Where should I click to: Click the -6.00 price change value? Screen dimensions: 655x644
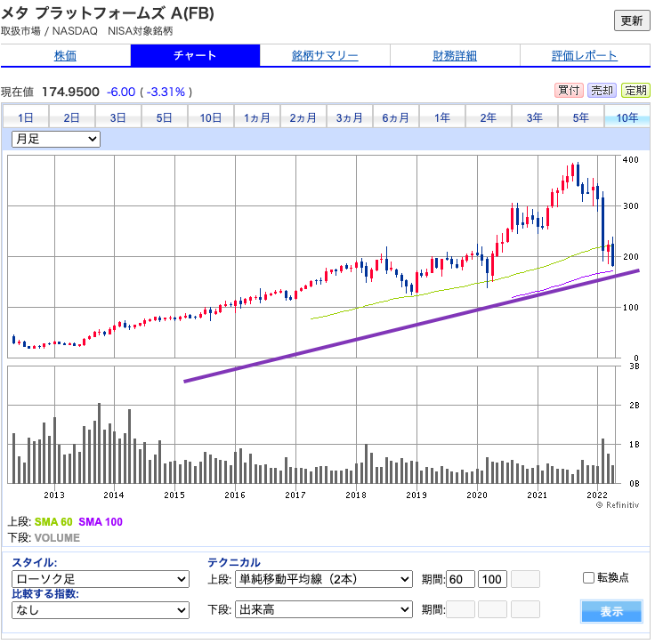(121, 92)
